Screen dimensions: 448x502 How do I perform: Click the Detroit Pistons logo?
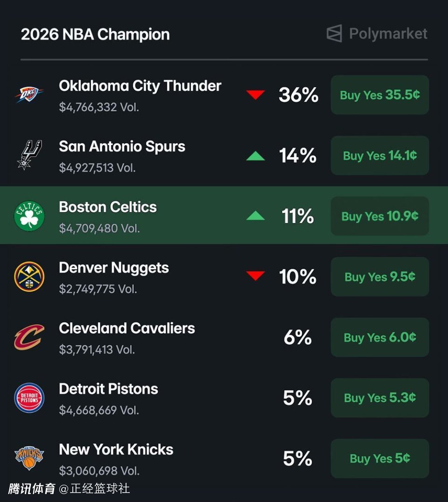[29, 398]
